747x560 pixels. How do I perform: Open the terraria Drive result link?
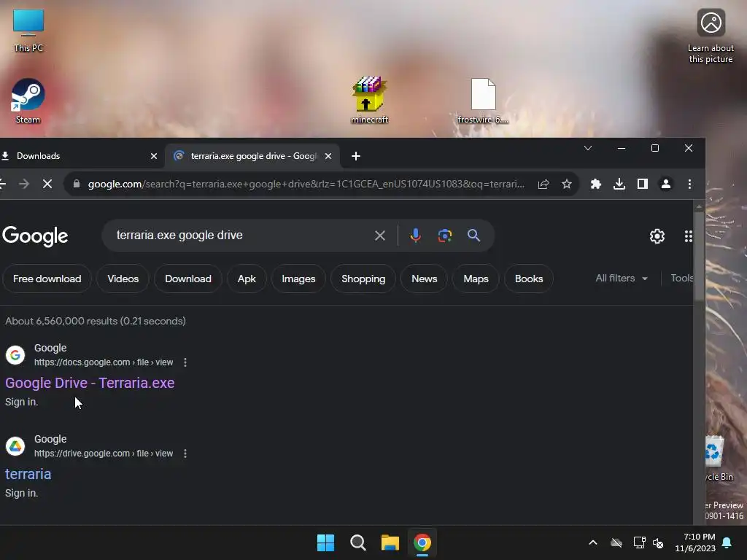28,474
